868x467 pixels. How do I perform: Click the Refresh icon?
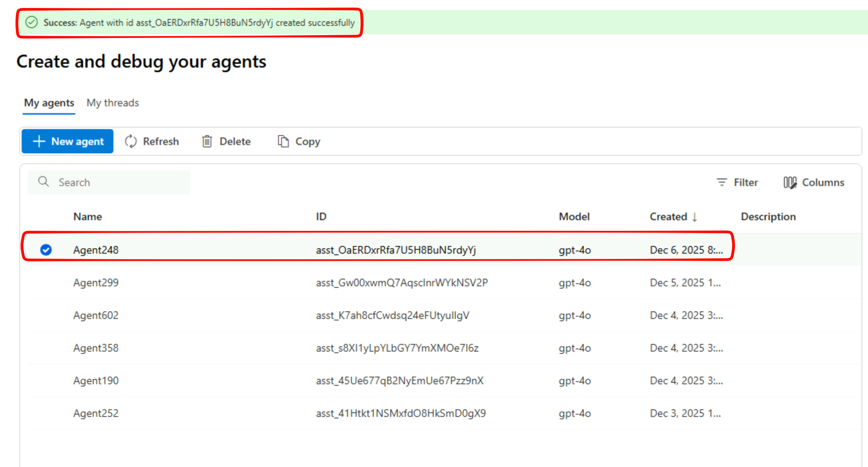[x=131, y=141]
